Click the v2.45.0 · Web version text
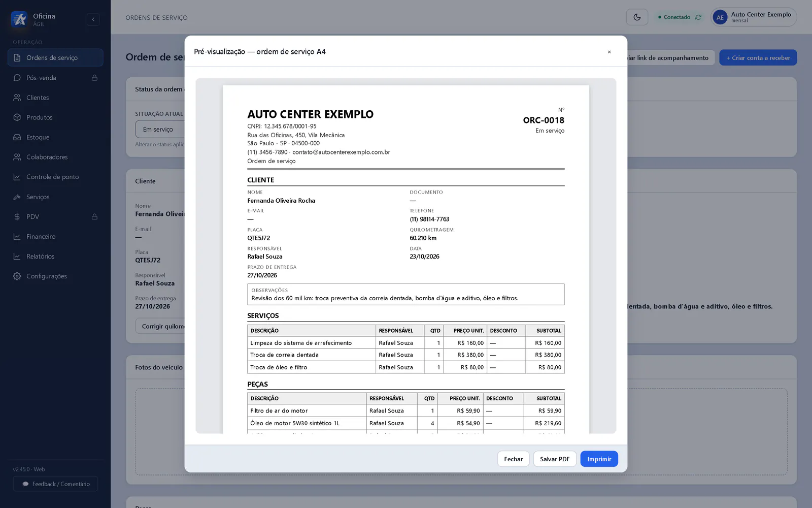This screenshot has width=812, height=508. 29,469
